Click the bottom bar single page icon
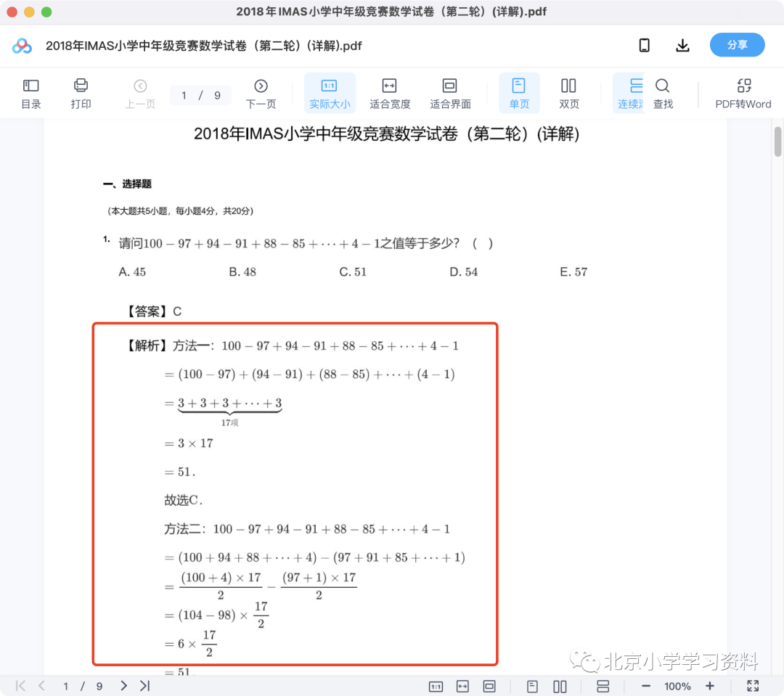 click(532, 687)
